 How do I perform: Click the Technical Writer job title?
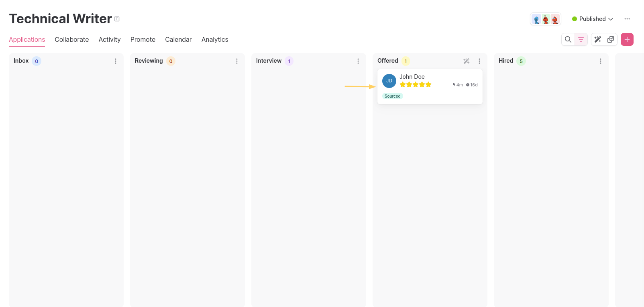pos(61,19)
